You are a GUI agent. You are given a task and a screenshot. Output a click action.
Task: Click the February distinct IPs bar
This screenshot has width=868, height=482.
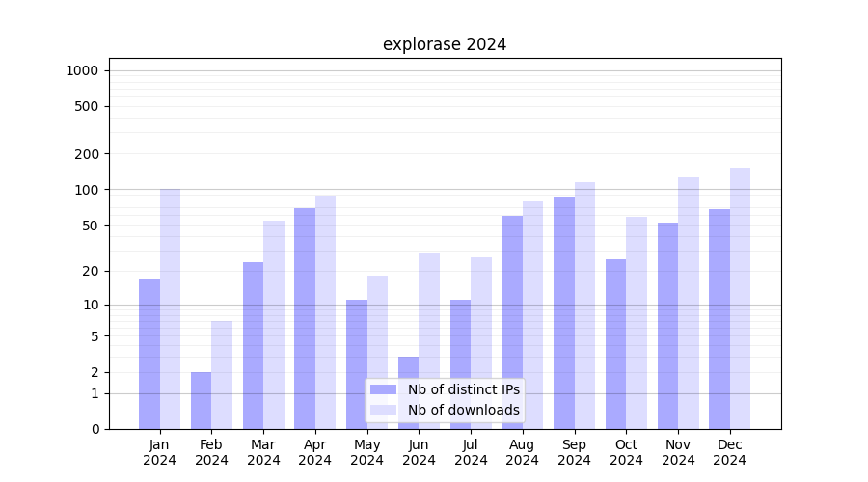[201, 400]
